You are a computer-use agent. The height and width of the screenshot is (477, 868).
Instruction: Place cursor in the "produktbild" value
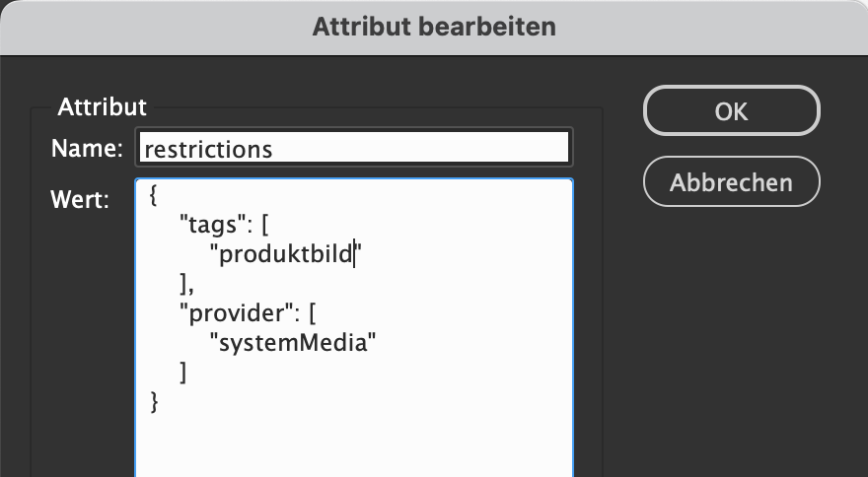click(x=286, y=254)
